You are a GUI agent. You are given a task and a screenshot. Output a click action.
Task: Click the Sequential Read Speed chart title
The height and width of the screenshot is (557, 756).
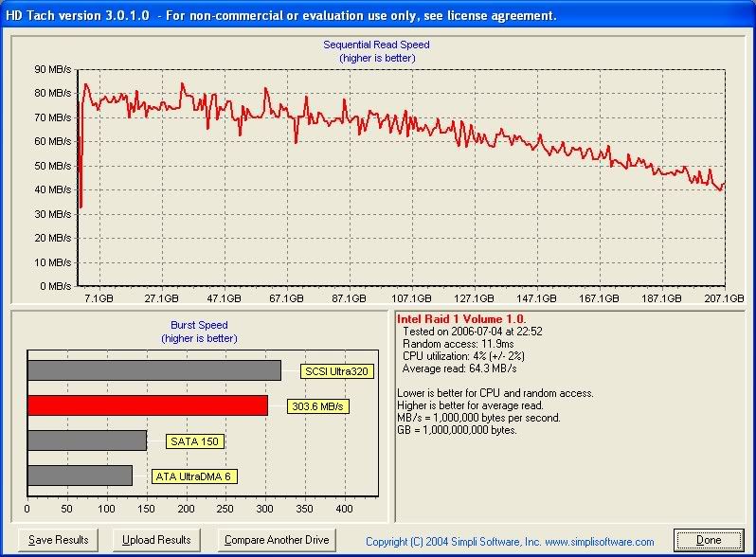click(377, 45)
